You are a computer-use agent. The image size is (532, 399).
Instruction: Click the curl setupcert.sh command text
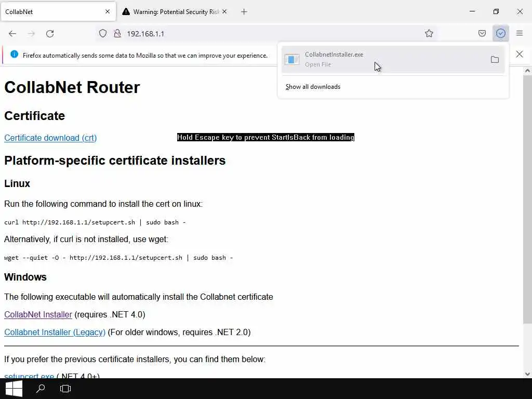95,222
